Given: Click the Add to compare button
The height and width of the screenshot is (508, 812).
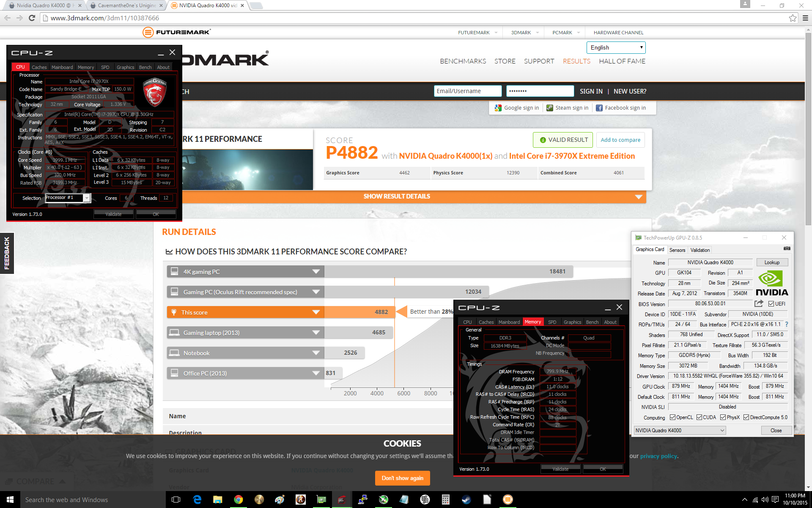Looking at the screenshot, I should tap(620, 140).
